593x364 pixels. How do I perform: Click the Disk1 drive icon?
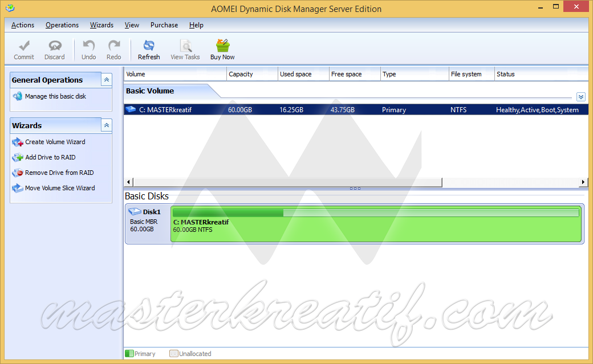click(135, 212)
